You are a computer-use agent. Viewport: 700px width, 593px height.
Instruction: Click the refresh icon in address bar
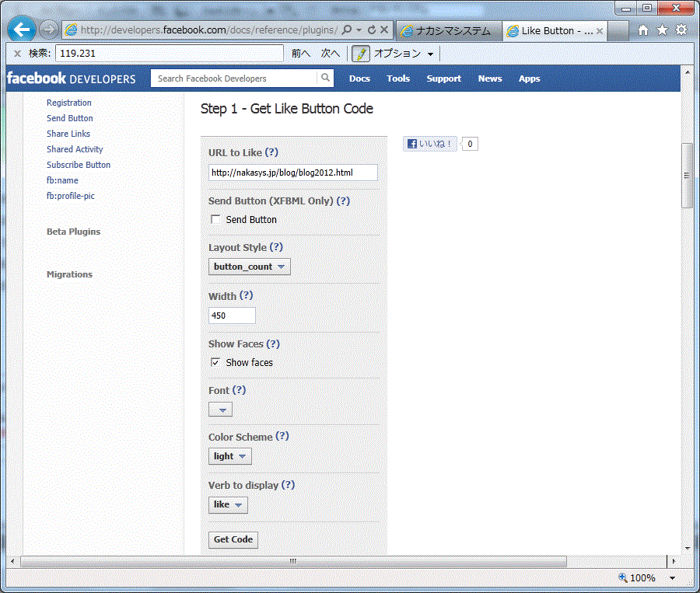tap(372, 30)
